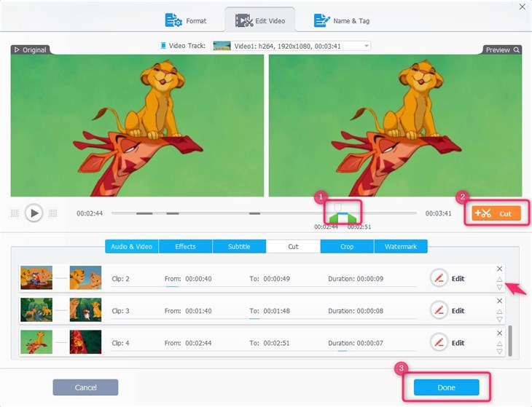Click the clip list scrollbar
Image resolution: width=532 pixels, height=407 pixels.
coord(510,341)
